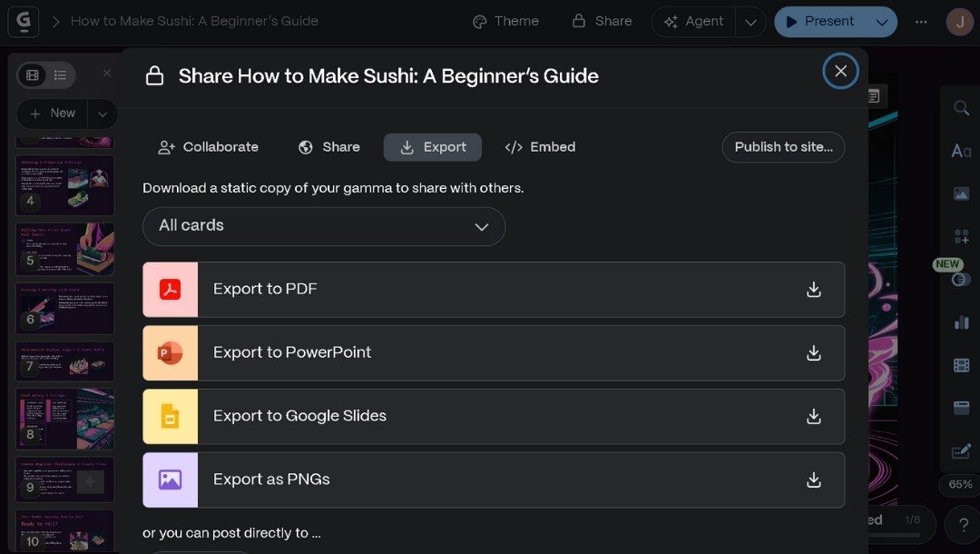Select slide thumbnail number 5
Image resolution: width=980 pixels, height=554 pixels.
64,249
